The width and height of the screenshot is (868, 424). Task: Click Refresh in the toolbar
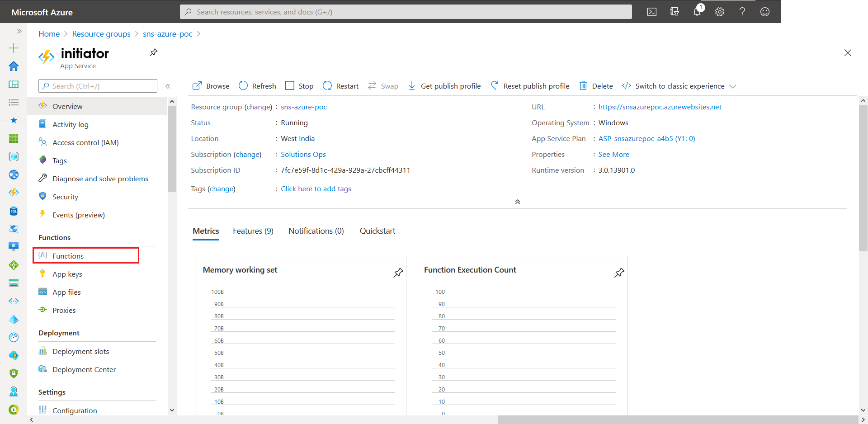click(x=257, y=86)
